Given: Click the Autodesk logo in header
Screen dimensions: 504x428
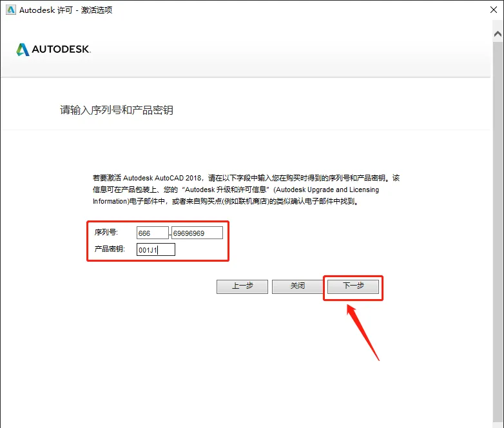Looking at the screenshot, I should 53,49.
